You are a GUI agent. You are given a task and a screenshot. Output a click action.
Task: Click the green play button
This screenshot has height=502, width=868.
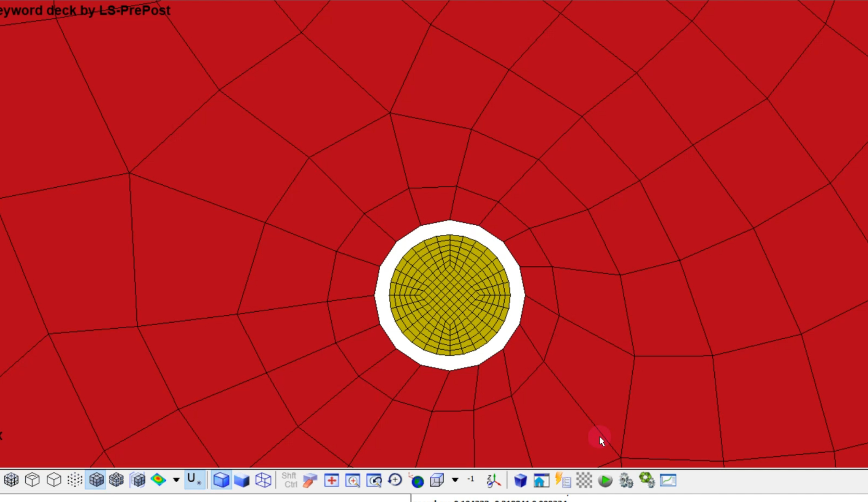[605, 480]
